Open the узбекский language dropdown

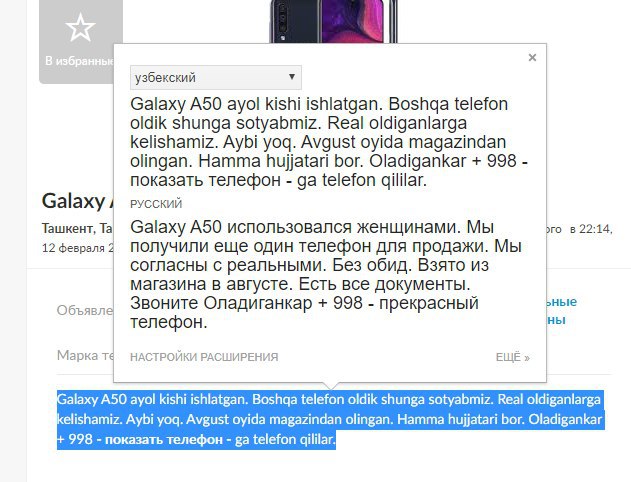pyautogui.click(x=216, y=77)
